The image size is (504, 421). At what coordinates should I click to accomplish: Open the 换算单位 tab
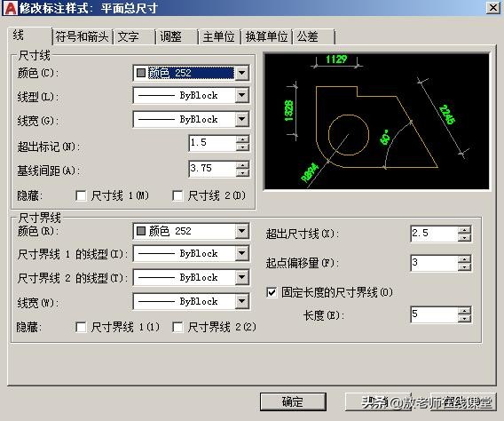click(x=266, y=36)
